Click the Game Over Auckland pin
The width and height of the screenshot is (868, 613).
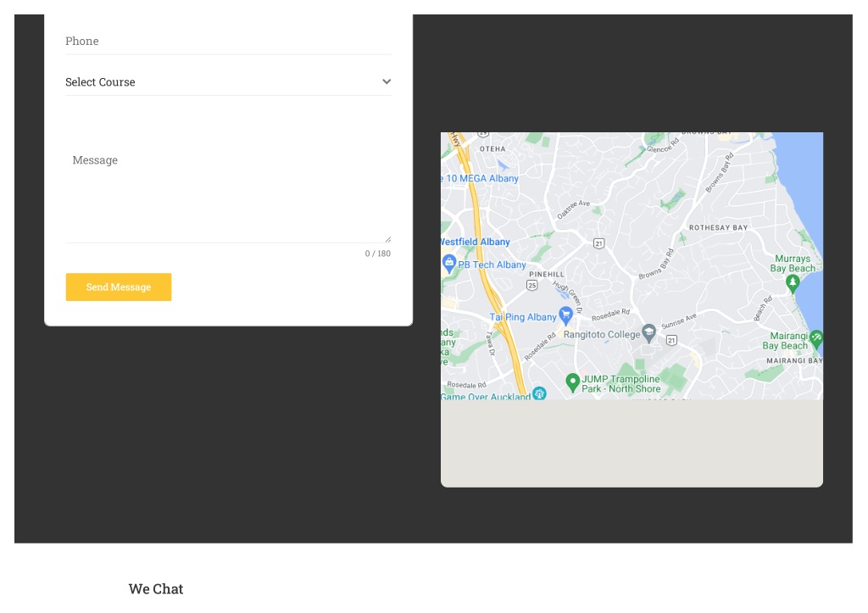539,393
